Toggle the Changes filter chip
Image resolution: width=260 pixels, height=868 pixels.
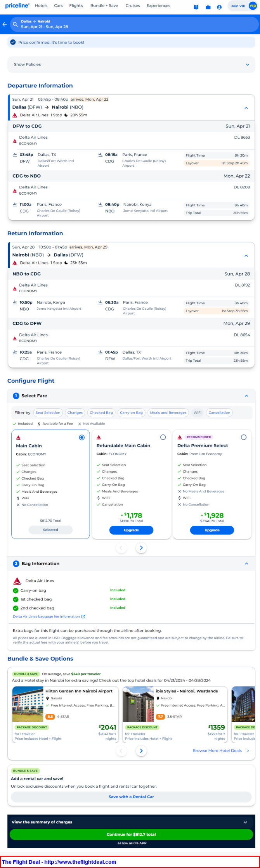75,412
